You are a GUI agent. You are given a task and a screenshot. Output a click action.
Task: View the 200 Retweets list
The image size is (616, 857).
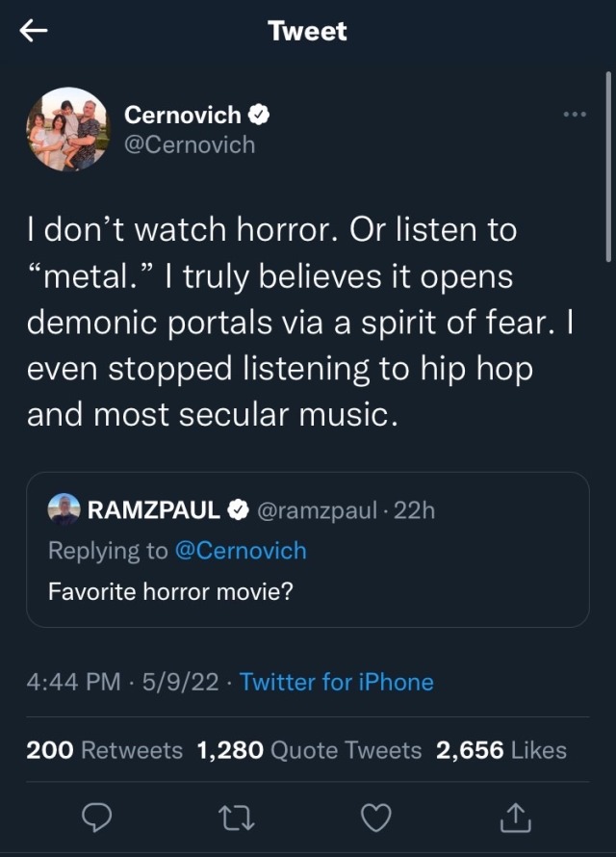[x=104, y=750]
